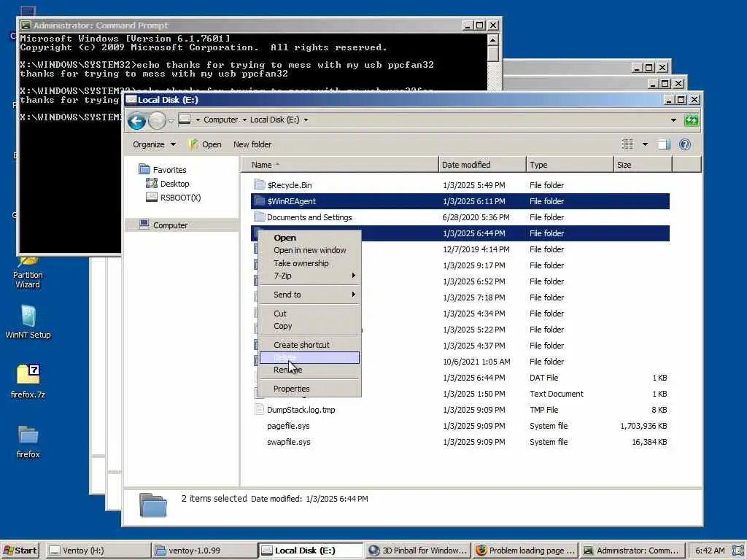Click the DAT File type cell
The image size is (747, 560).
click(x=543, y=378)
